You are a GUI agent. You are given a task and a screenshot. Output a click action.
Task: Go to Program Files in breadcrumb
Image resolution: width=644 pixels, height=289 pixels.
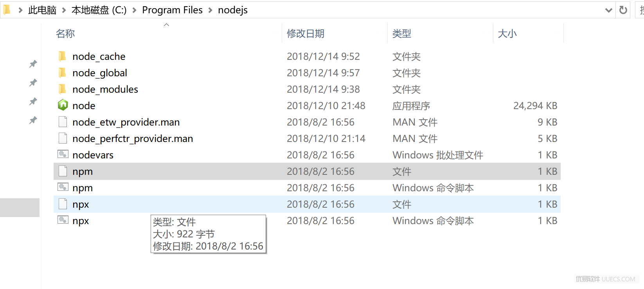172,10
